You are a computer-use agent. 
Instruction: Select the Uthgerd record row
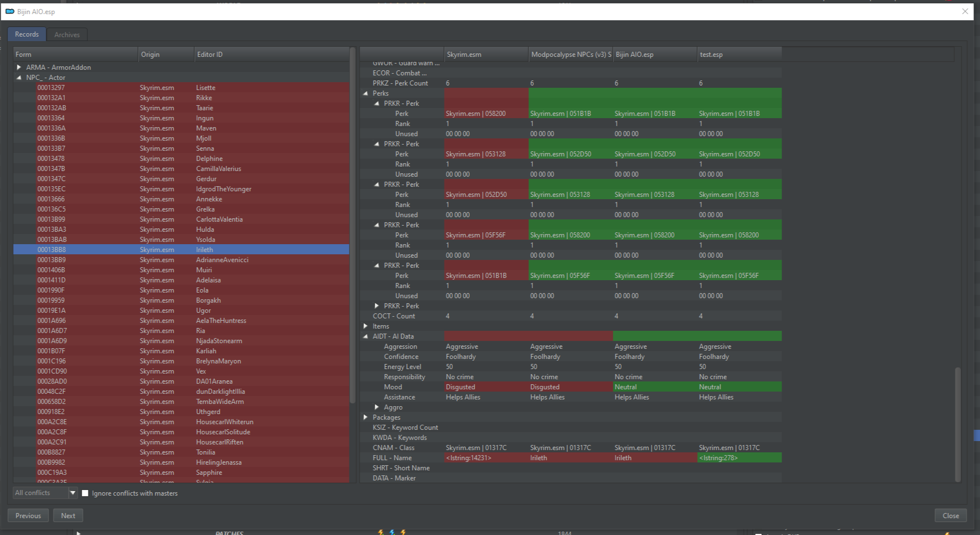click(x=181, y=412)
